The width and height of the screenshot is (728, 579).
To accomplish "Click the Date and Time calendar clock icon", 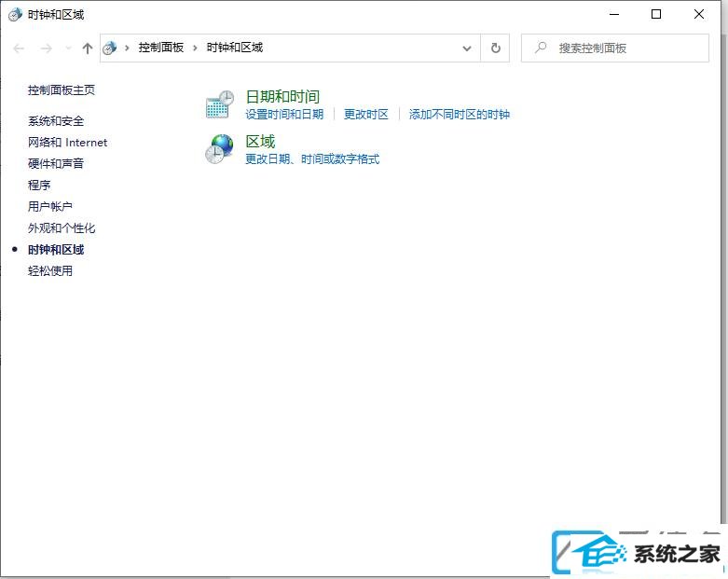I will tap(219, 104).
